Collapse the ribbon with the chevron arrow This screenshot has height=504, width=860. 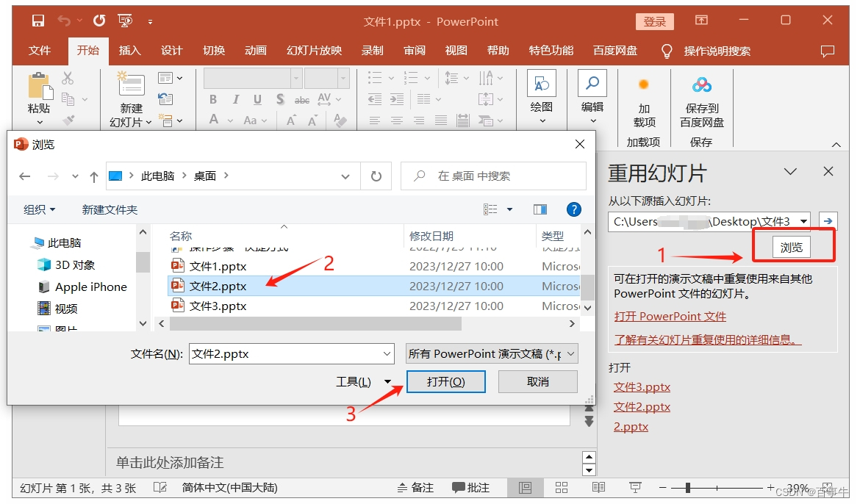tap(836, 145)
